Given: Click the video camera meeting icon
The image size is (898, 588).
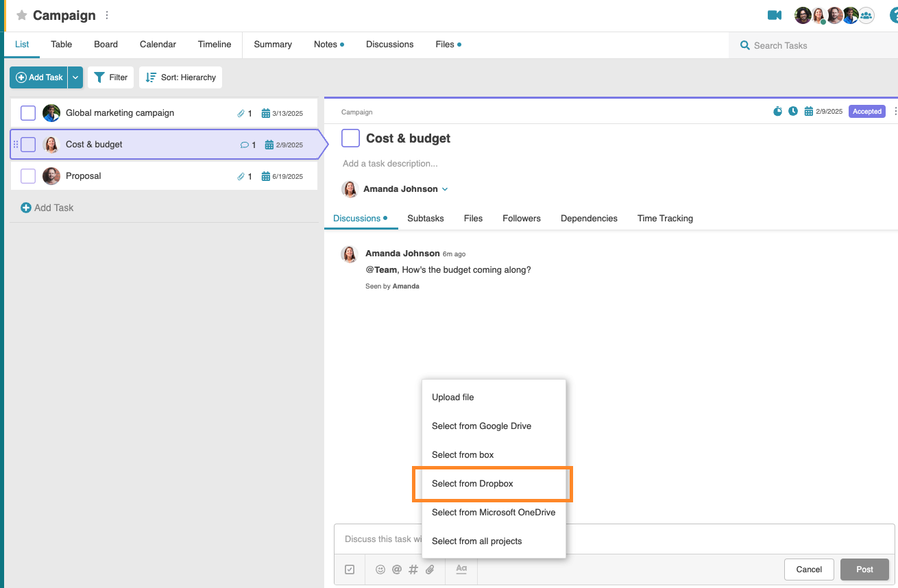Looking at the screenshot, I should tap(774, 16).
